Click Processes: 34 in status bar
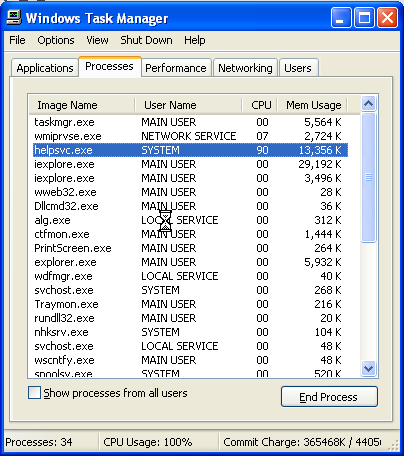Screen dimensions: 404x456 point(39,442)
